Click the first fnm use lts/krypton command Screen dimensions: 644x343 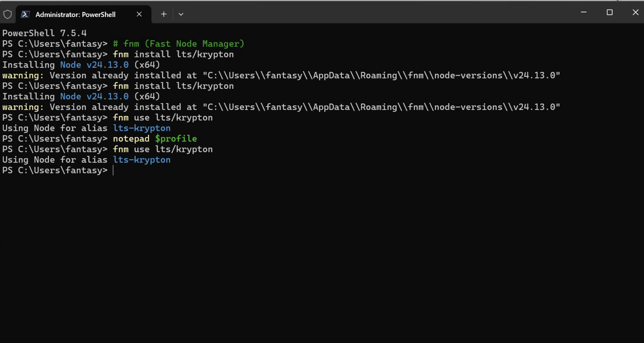163,118
